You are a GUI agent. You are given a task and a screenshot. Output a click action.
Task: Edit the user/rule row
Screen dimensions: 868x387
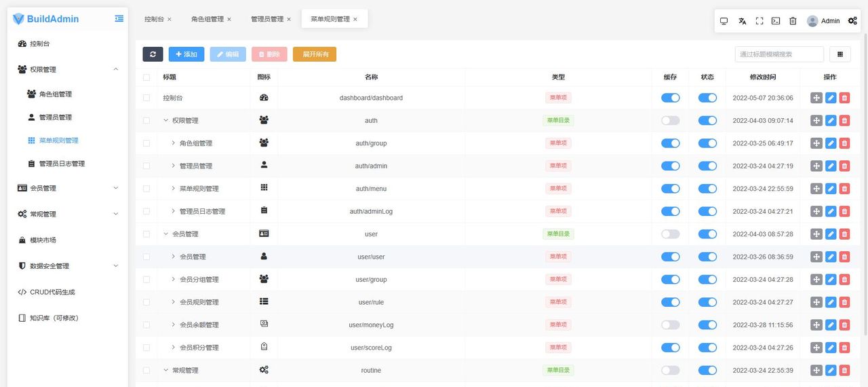[x=831, y=302]
